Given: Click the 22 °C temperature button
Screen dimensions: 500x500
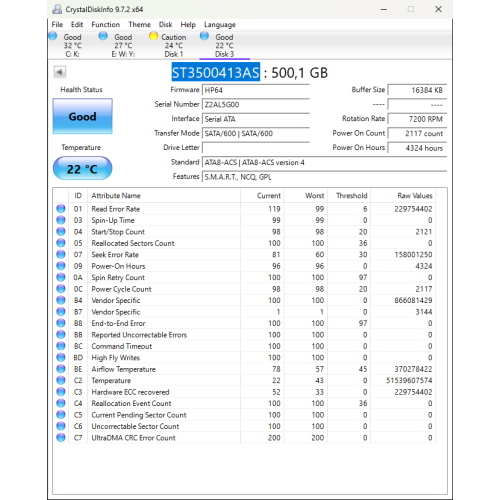Looking at the screenshot, I should click(x=82, y=168).
